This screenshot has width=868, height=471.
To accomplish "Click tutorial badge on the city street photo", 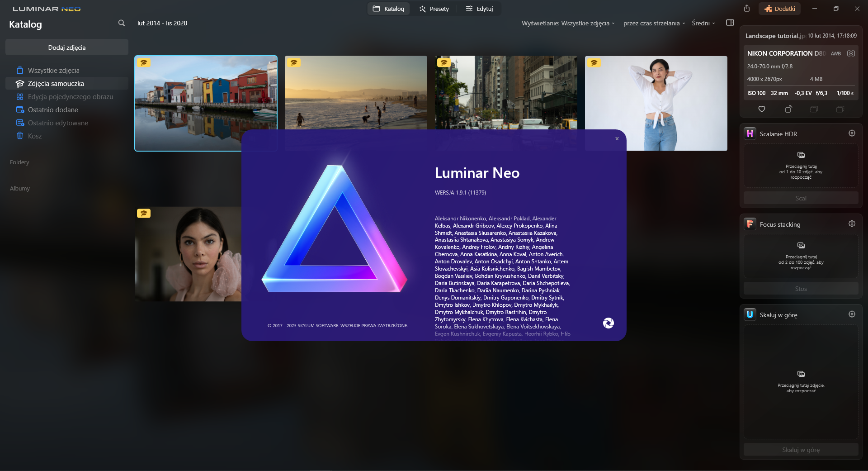I will pyautogui.click(x=444, y=62).
